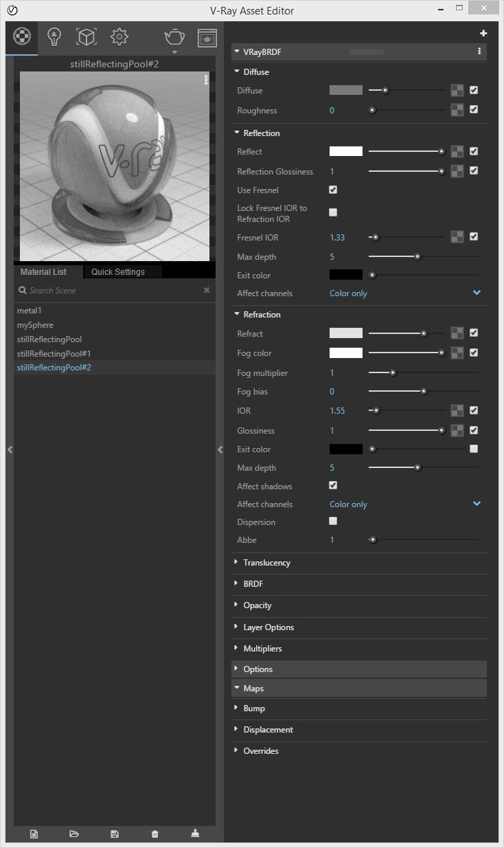Add a new material icon at bottom
The width and height of the screenshot is (504, 848).
pyautogui.click(x=34, y=834)
